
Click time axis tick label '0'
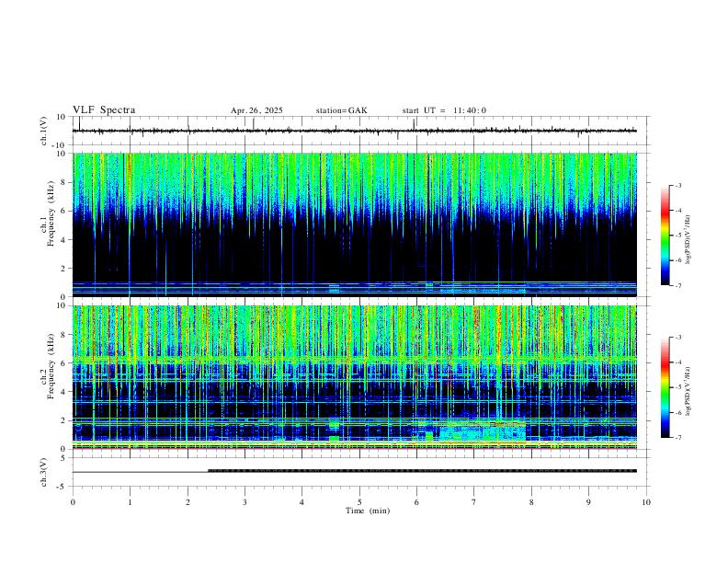tap(73, 502)
